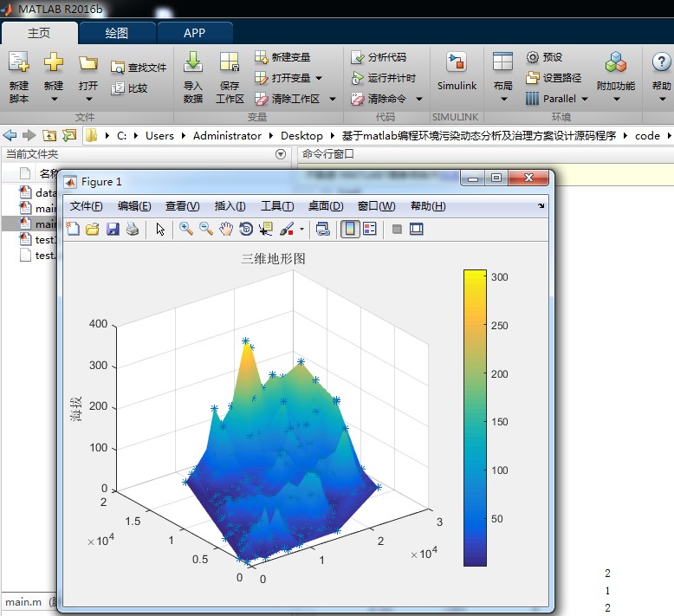Print the figure with printer icon
This screenshot has width=674, height=616.
(133, 229)
